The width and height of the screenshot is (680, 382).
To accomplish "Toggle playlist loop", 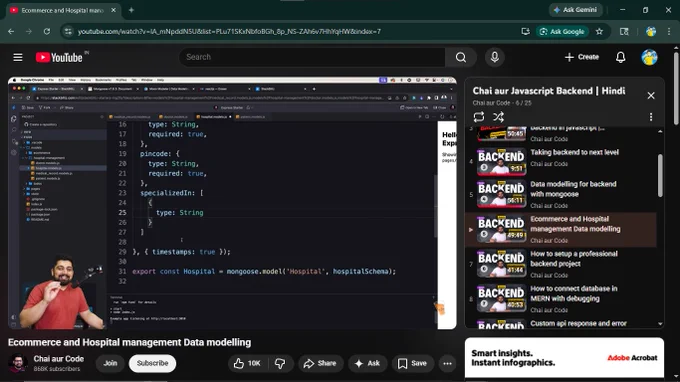I will 479,117.
